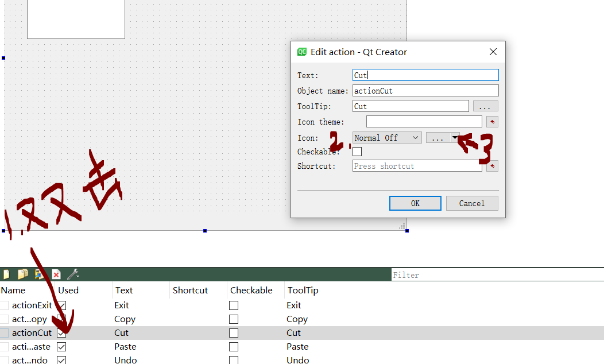Image resolution: width=604 pixels, height=364 pixels.
Task: Click Undo in the ToolTip column
Action: 298,360
